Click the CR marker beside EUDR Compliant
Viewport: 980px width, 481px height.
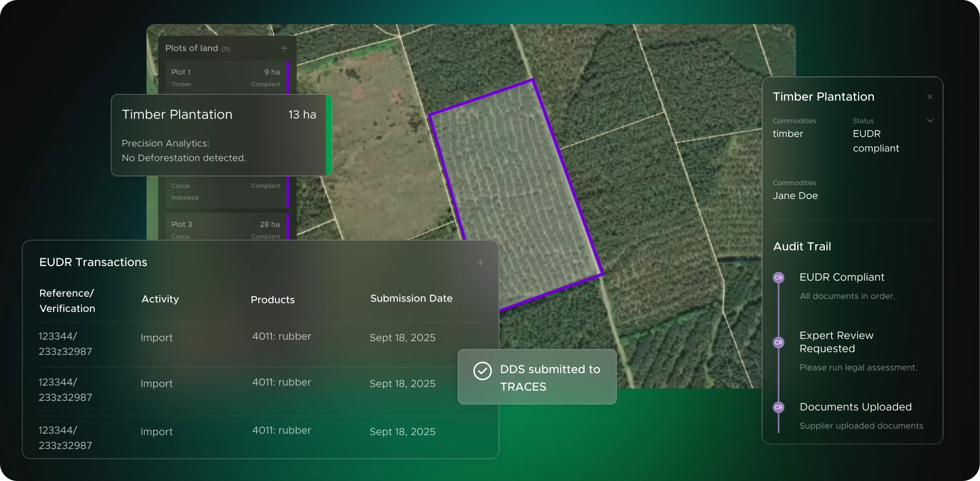tap(778, 277)
